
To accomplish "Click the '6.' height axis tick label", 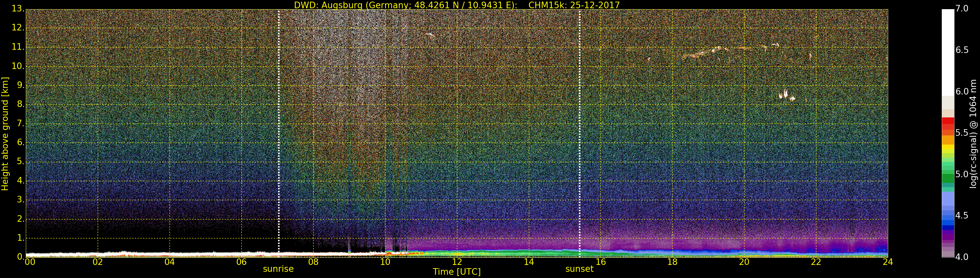I will tap(20, 142).
